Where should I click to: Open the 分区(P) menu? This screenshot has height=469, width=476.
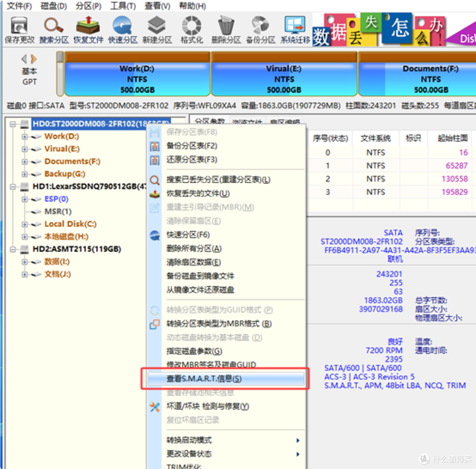[x=89, y=6]
